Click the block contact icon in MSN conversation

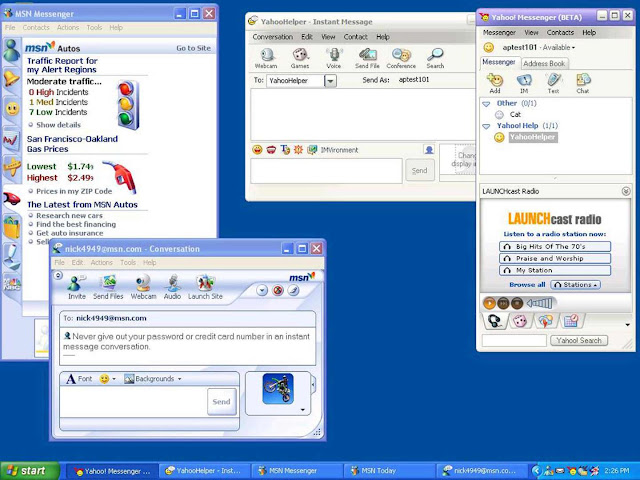278,290
